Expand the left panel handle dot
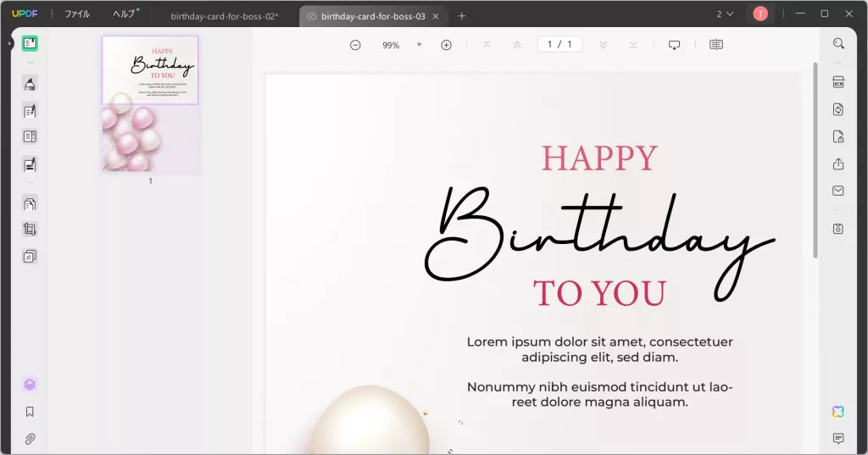 (x=9, y=43)
